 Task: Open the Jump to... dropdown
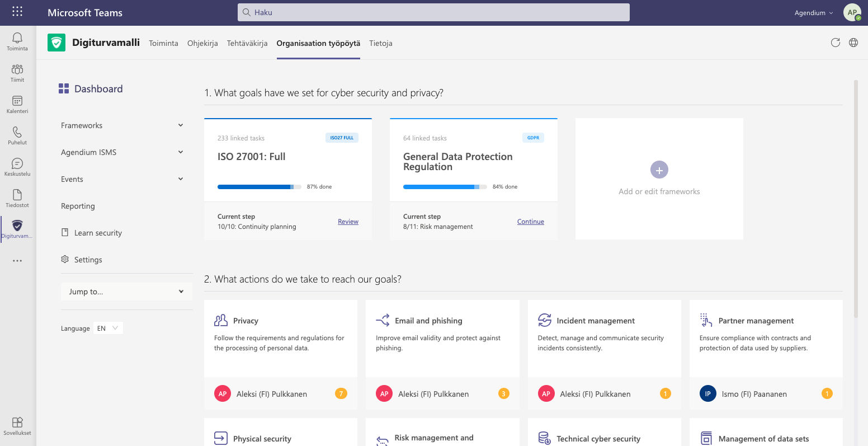click(126, 292)
